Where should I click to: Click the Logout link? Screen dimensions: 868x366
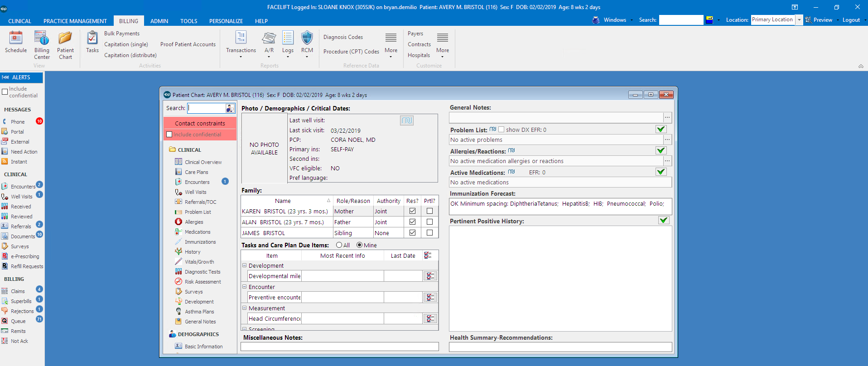(x=851, y=20)
